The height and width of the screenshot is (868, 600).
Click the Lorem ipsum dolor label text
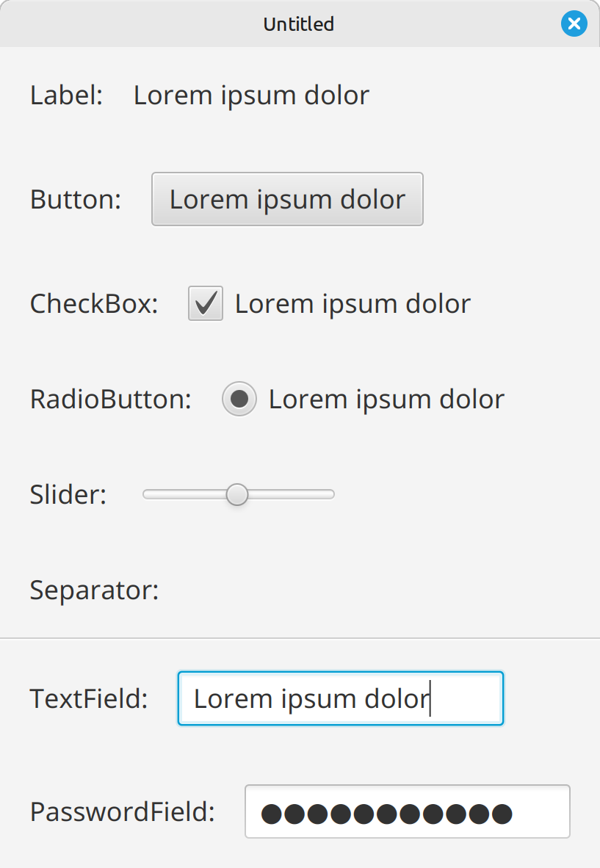pyautogui.click(x=251, y=95)
